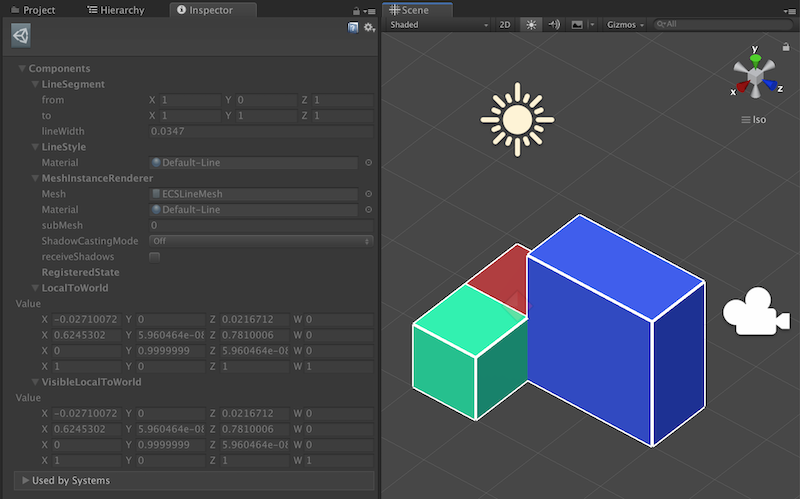800x499 pixels.
Task: Open scene effects image icon
Action: coord(577,24)
